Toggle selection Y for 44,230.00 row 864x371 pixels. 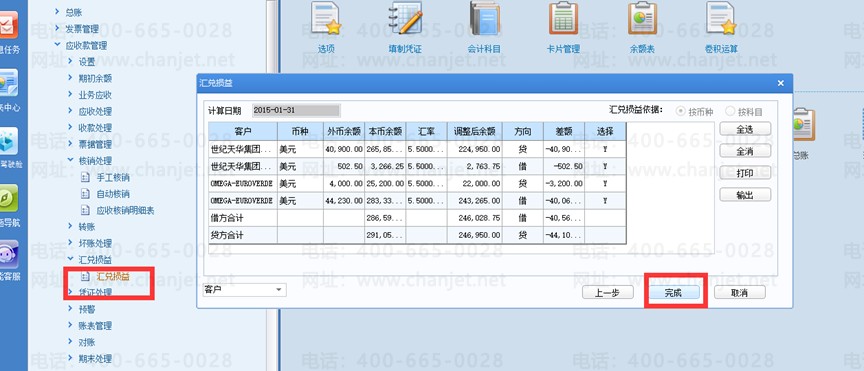pyautogui.click(x=605, y=201)
